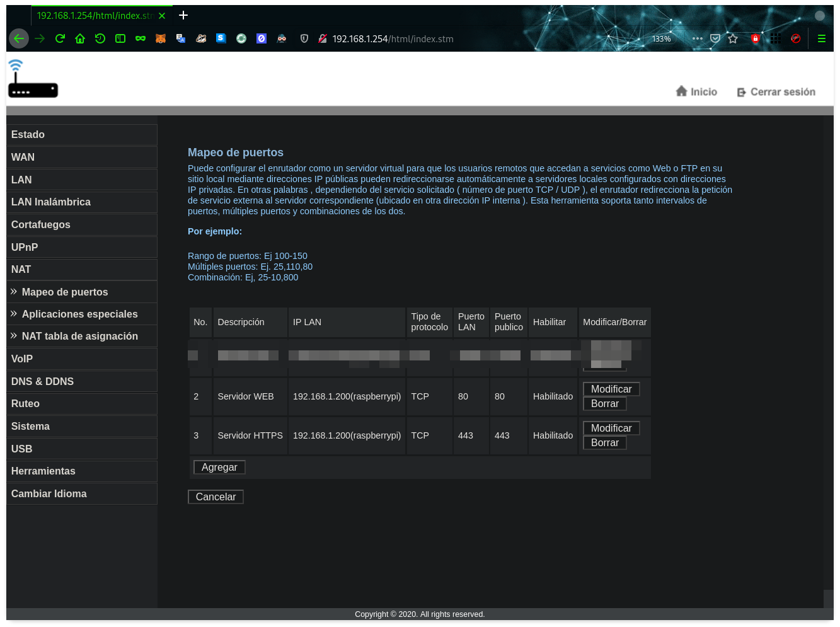Open the green hamburger browser menu
This screenshot has height=627, width=840.
[821, 38]
